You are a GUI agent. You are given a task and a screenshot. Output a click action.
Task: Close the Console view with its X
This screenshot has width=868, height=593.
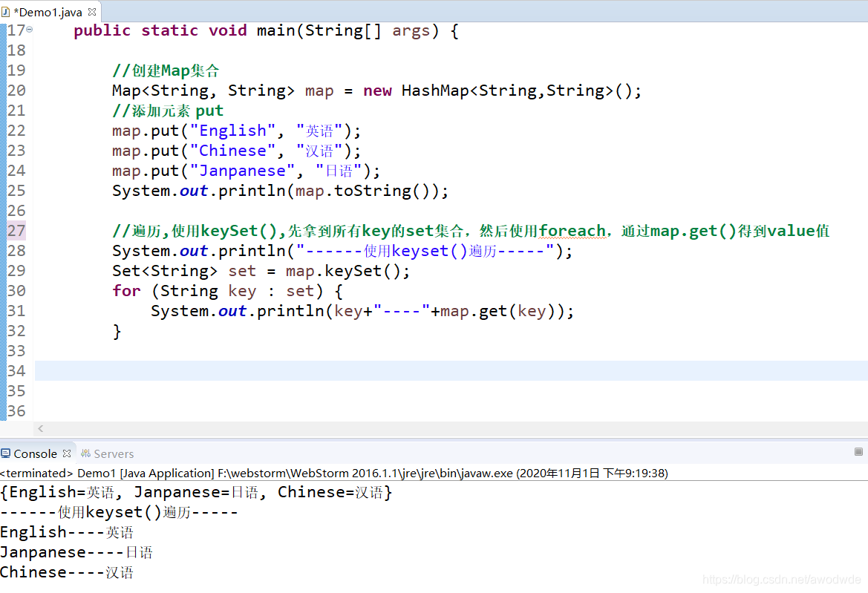[x=66, y=452]
